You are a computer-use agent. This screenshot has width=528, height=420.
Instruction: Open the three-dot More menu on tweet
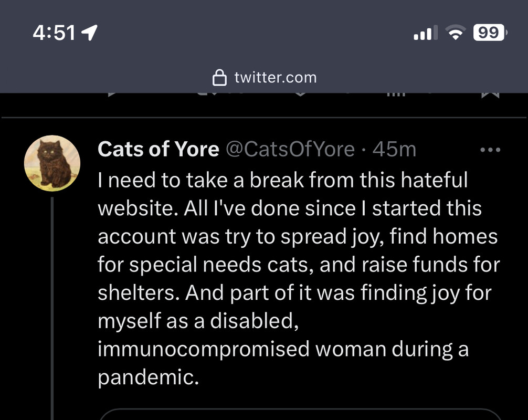coord(490,150)
